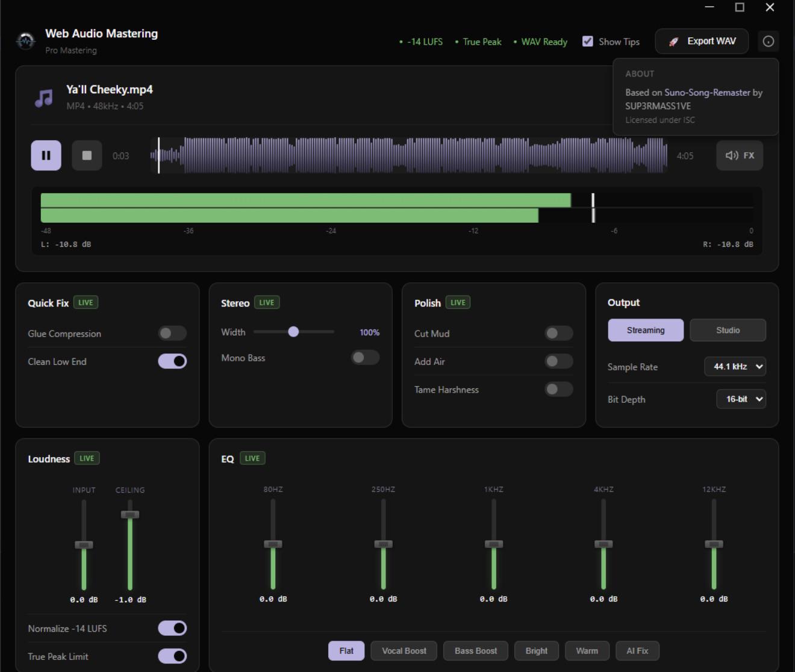Open the Sample Rate dropdown
This screenshot has height=672, width=795.
pyautogui.click(x=735, y=367)
